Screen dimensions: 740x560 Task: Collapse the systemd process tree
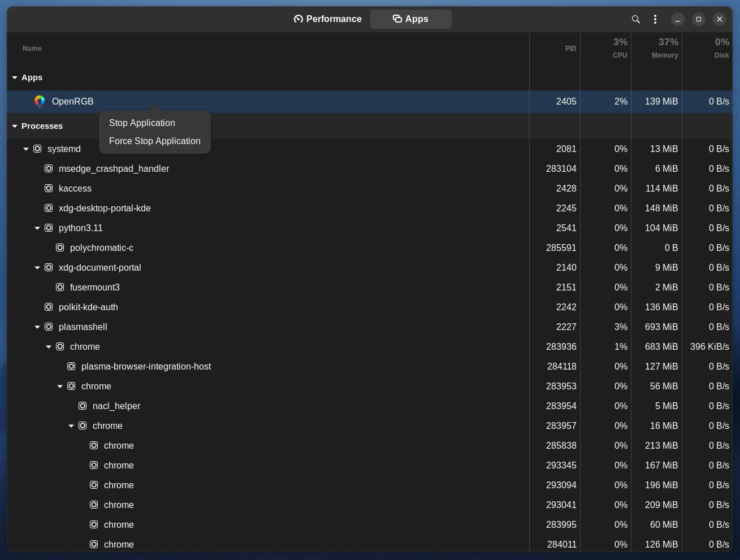point(26,149)
